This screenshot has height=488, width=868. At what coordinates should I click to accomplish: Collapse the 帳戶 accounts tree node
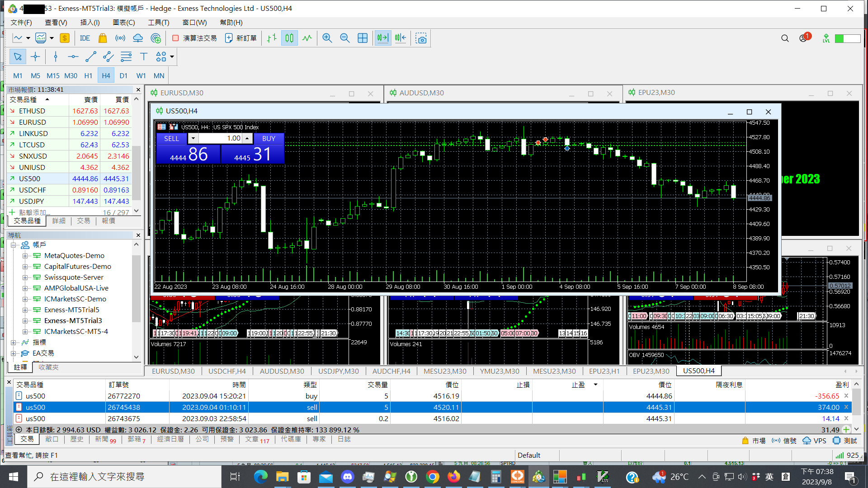click(x=14, y=244)
